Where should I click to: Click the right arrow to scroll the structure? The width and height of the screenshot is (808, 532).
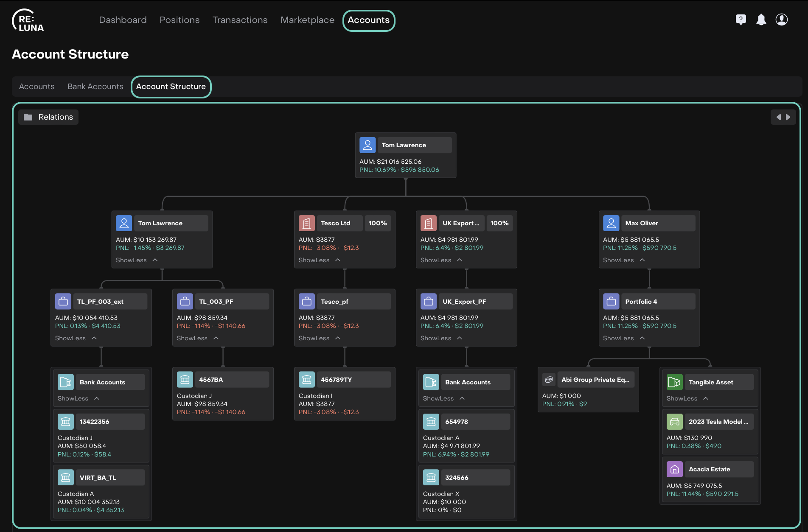(788, 117)
